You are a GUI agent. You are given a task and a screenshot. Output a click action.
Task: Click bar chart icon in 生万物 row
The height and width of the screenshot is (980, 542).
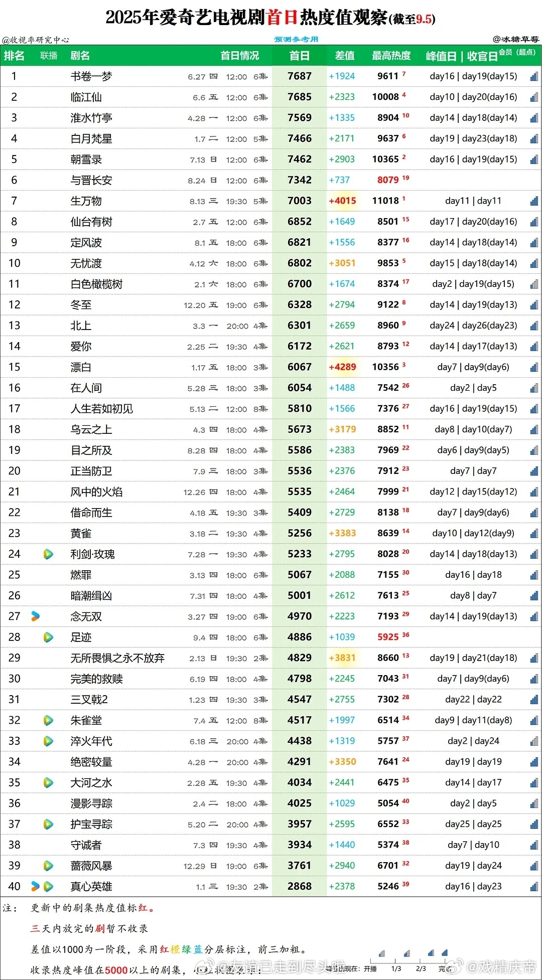tap(534, 201)
